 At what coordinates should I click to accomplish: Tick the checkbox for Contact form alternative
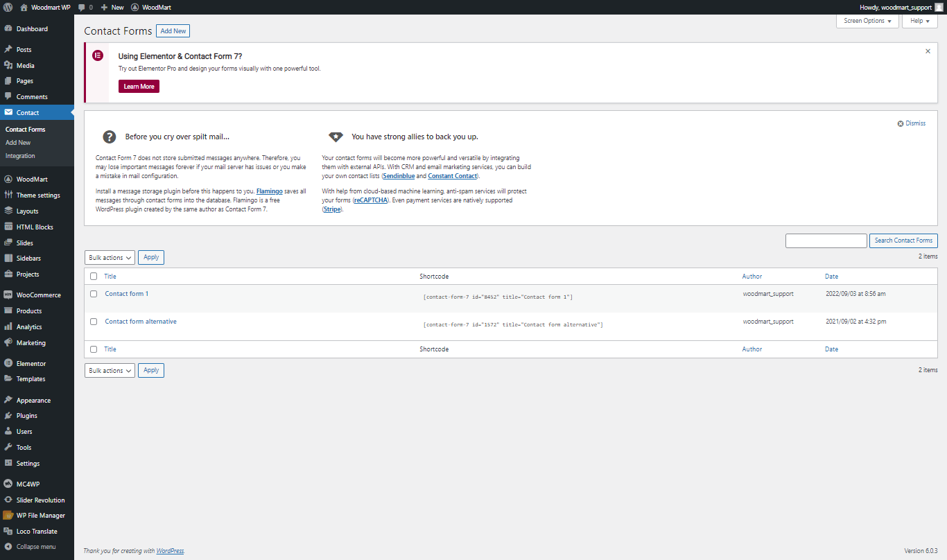click(x=94, y=322)
